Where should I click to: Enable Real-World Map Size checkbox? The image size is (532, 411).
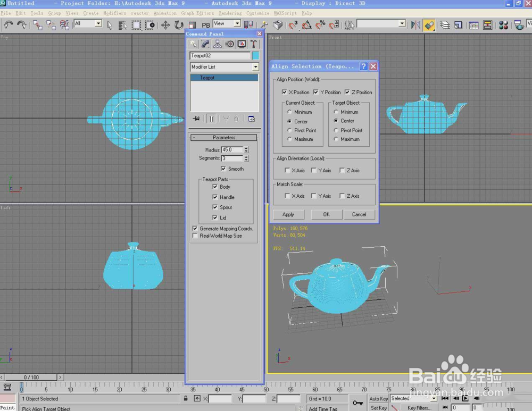tap(195, 236)
